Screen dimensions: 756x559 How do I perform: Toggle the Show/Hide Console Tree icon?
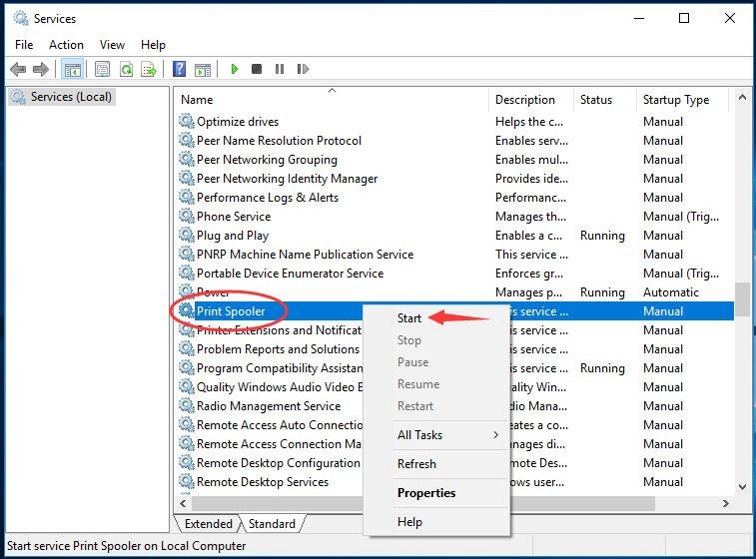72,69
